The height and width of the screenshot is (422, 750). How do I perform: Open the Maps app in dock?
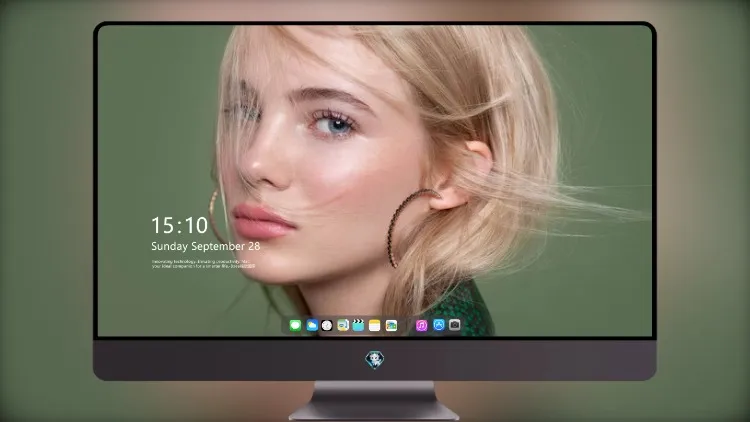[343, 325]
